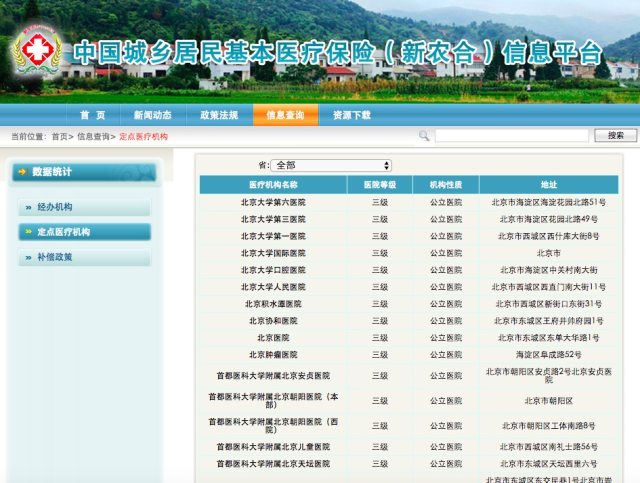Click address 北京市海淀区海淀花园北路51号
The height and width of the screenshot is (483, 640).
click(x=549, y=202)
